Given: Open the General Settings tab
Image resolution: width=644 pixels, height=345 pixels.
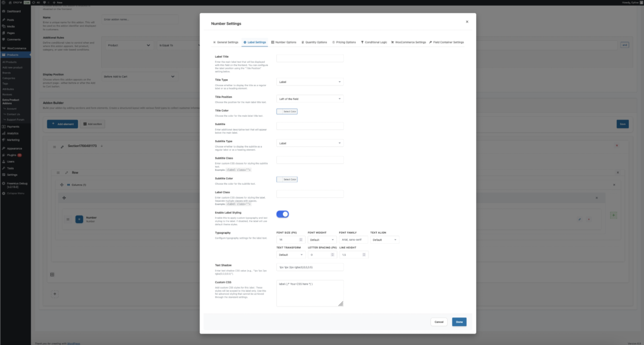Looking at the screenshot, I should [x=226, y=42].
